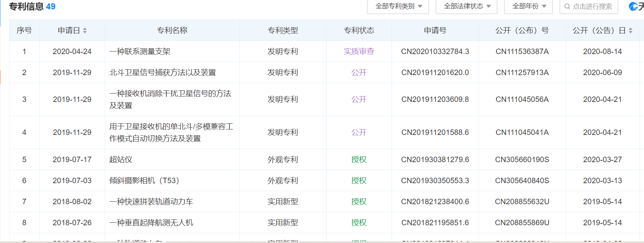
Task: Click the 专利状态 column header
Action: click(359, 30)
